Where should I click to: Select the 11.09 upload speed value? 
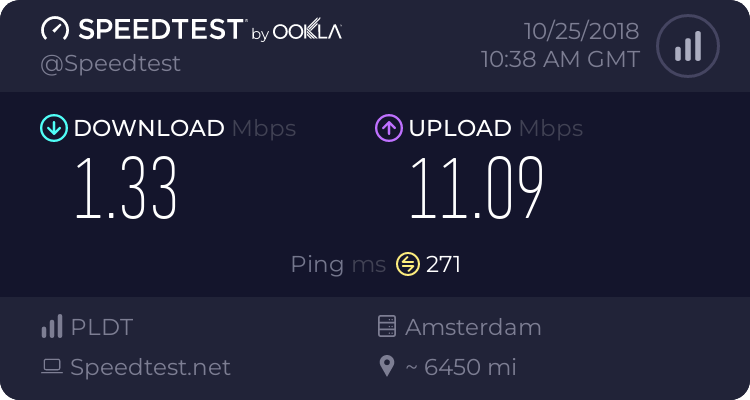click(x=477, y=190)
